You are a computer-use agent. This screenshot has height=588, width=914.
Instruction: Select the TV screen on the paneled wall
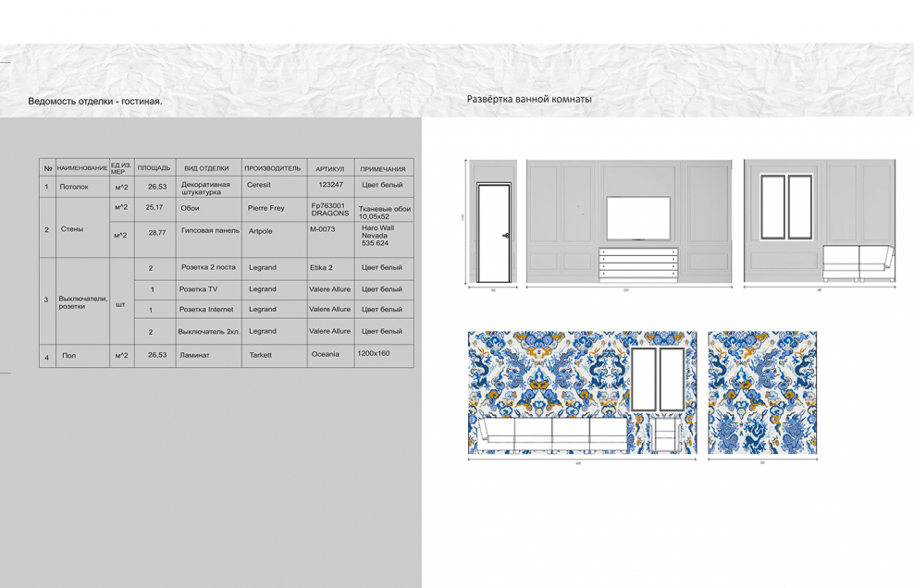pyautogui.click(x=637, y=218)
